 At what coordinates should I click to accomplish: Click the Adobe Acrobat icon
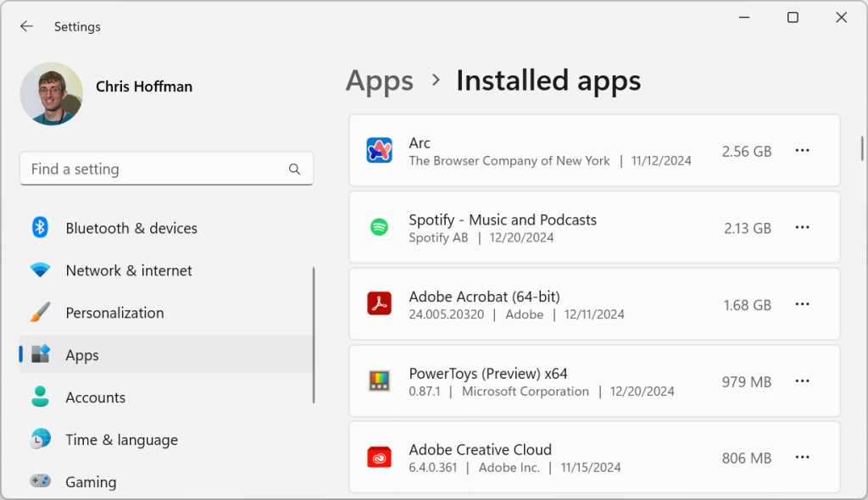point(379,304)
